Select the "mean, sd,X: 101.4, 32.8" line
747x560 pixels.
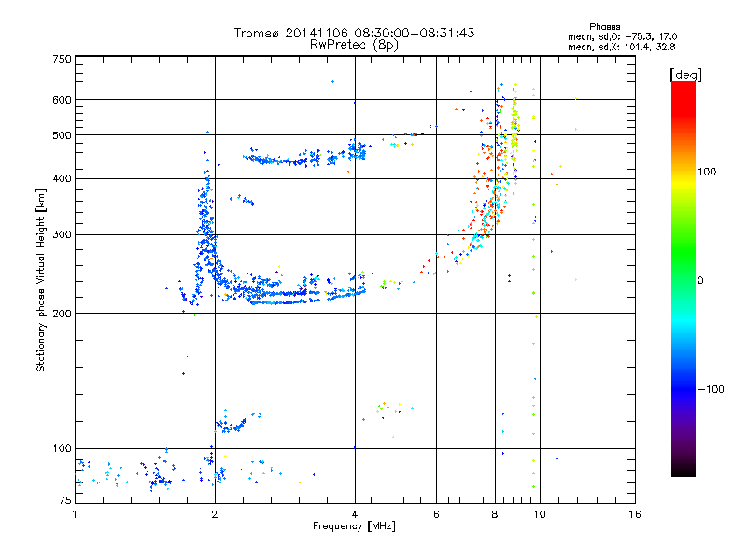click(621, 47)
